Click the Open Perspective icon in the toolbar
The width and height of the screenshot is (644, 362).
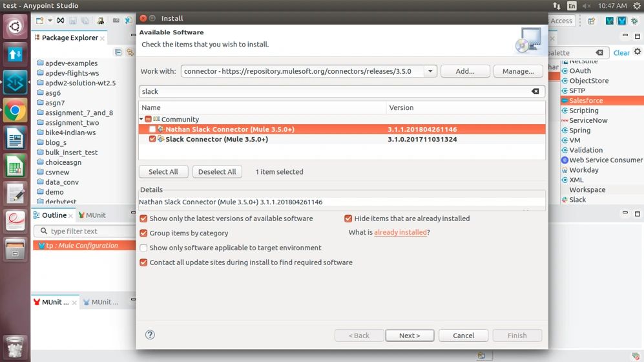tap(592, 21)
